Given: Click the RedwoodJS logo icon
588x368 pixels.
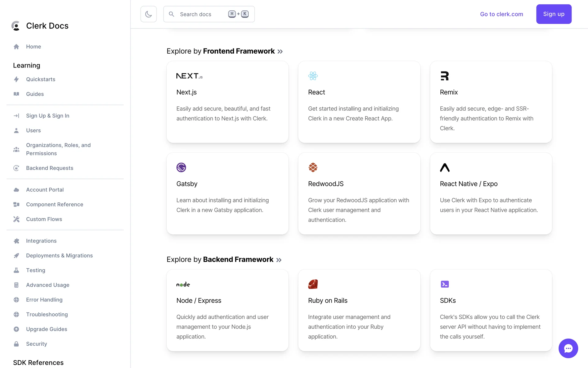Looking at the screenshot, I should 313,167.
